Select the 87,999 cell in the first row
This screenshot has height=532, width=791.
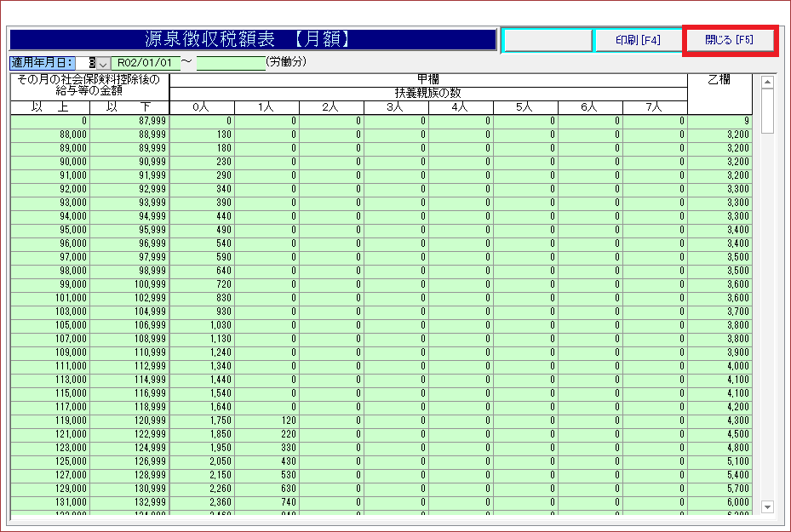coord(129,122)
